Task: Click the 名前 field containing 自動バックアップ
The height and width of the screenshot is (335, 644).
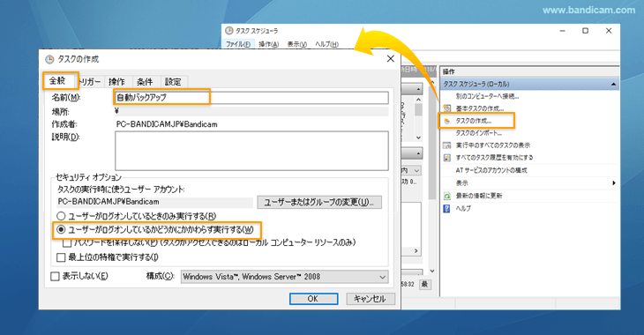Action: pyautogui.click(x=251, y=98)
